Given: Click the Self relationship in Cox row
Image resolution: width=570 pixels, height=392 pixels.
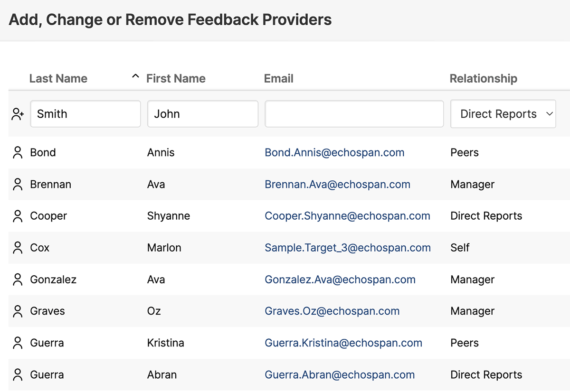Looking at the screenshot, I should (460, 248).
